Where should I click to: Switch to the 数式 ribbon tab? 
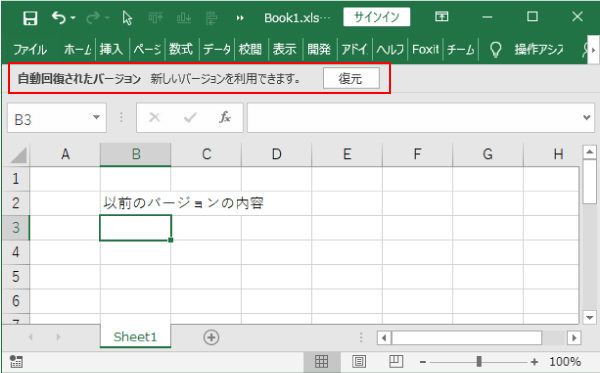coord(181,49)
